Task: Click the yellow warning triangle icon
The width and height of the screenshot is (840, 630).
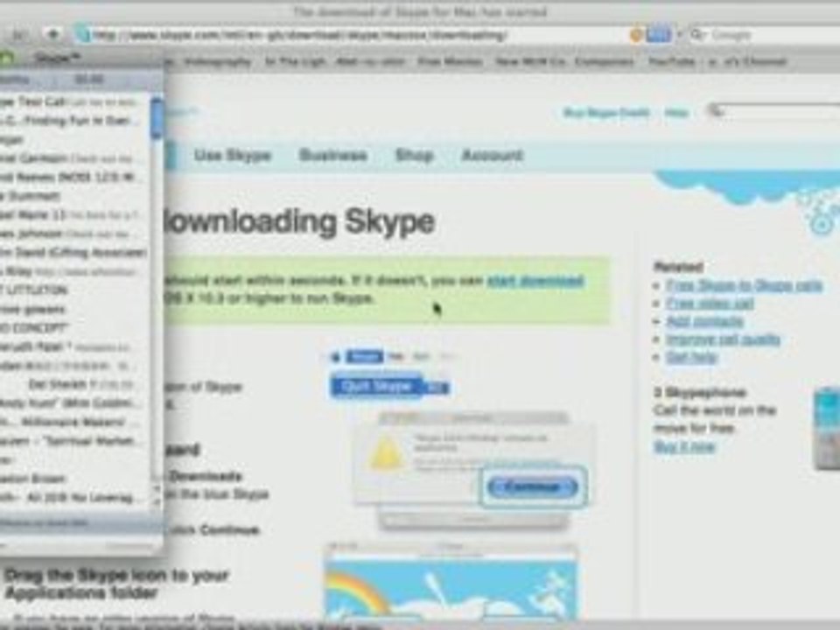Action: 386,454
